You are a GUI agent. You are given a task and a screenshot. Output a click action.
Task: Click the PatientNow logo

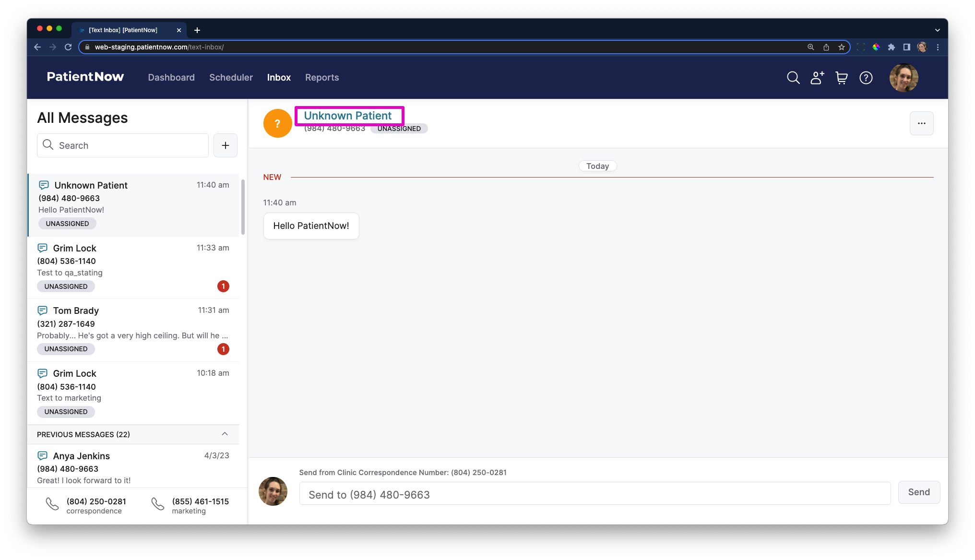click(85, 77)
